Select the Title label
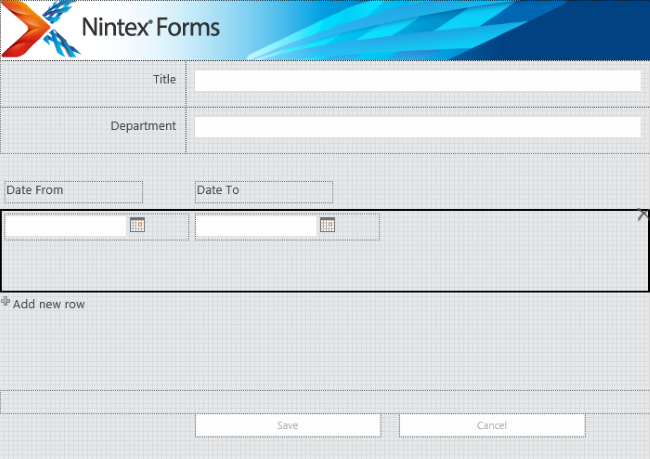 [165, 79]
